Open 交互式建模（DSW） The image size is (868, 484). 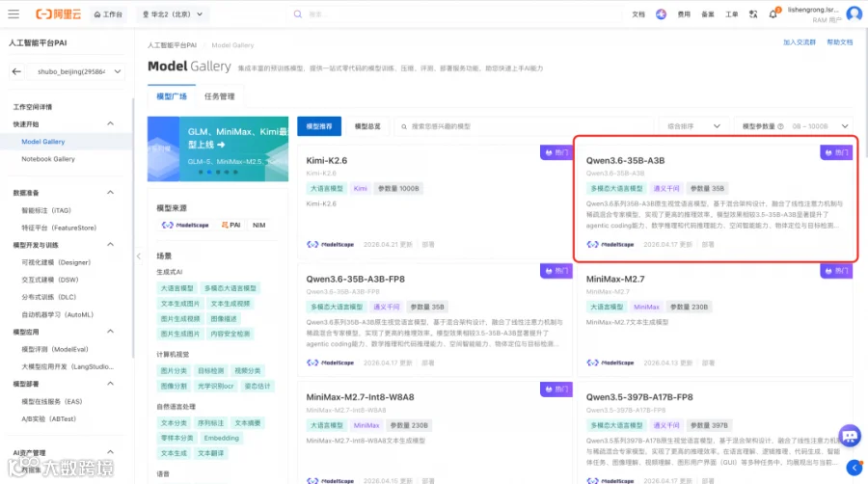[50, 280]
